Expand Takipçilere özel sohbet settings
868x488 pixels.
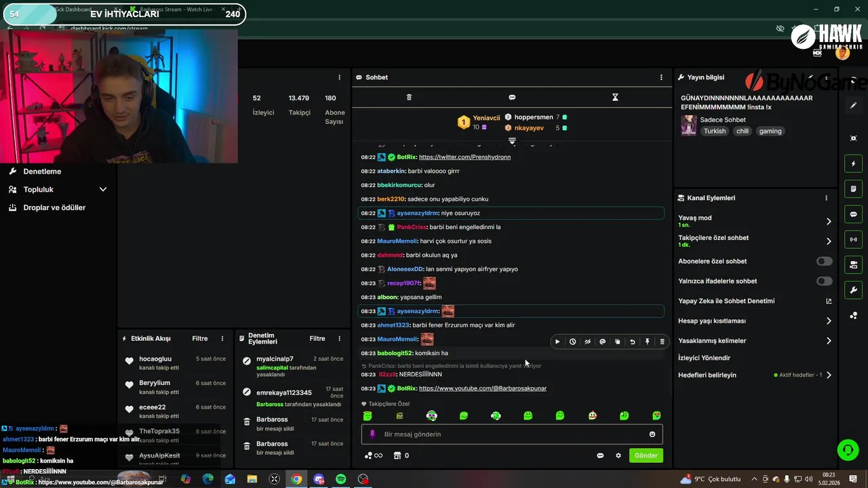(829, 241)
